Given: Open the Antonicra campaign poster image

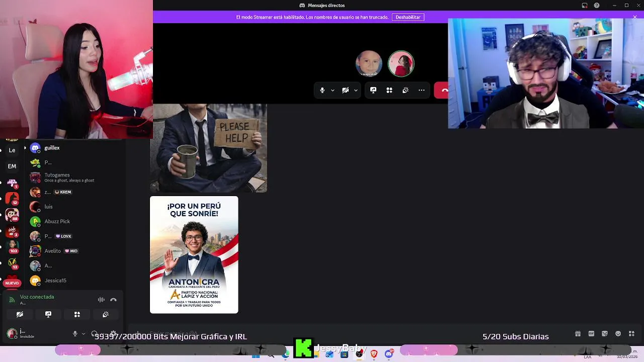Looking at the screenshot, I should click(194, 255).
